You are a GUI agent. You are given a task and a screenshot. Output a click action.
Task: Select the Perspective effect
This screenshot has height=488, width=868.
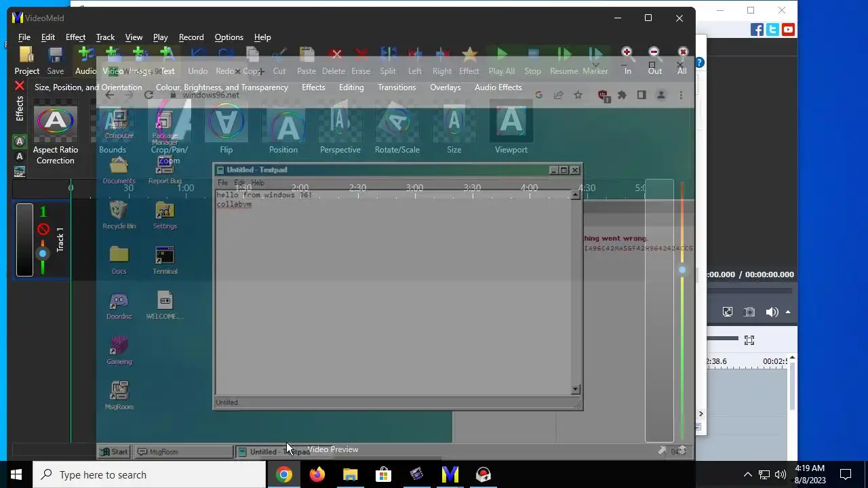coord(340,129)
